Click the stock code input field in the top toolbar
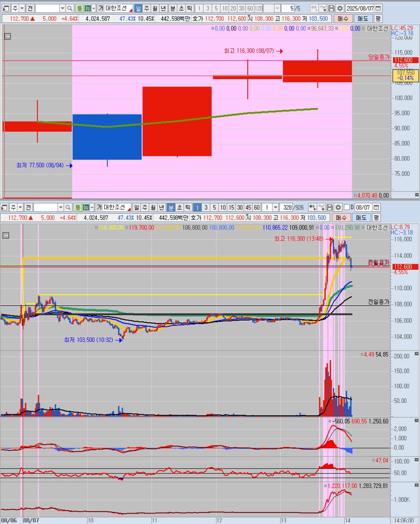Image resolution: width=420 pixels, height=524 pixels. (x=47, y=8)
